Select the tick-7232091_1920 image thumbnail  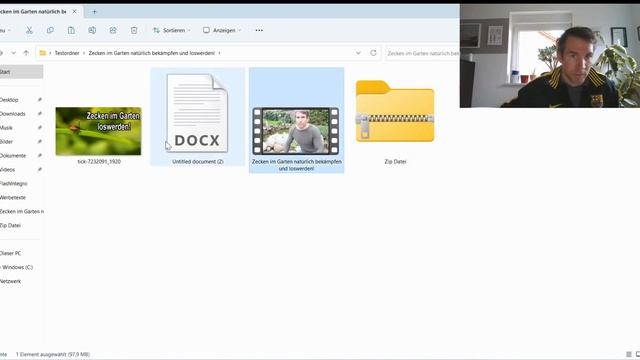98,131
